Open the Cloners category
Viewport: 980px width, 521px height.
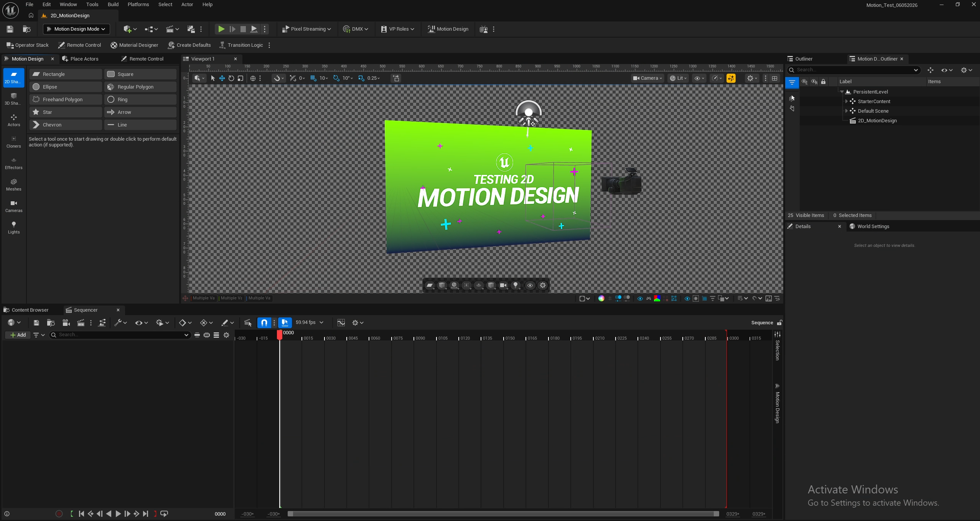click(x=14, y=142)
